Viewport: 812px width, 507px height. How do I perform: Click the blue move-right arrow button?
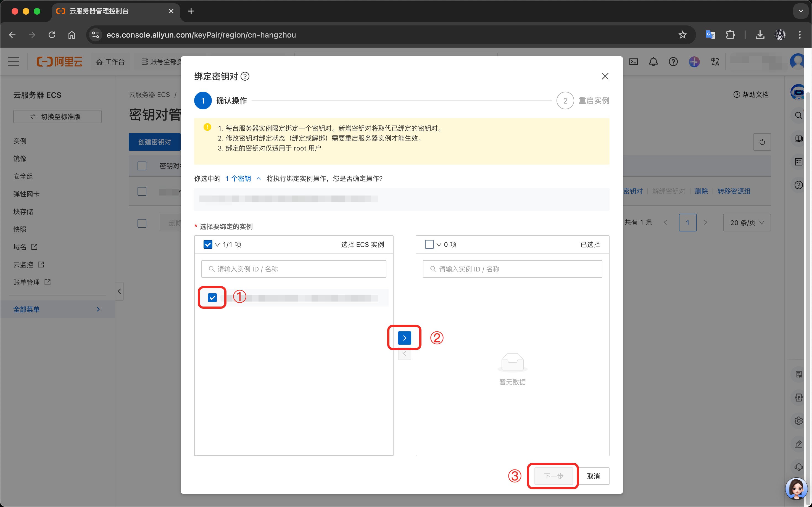pos(404,338)
